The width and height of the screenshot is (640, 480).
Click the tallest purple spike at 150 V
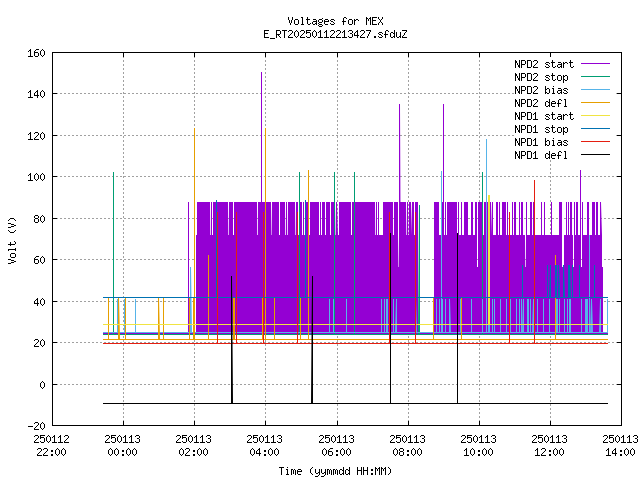[262, 135]
